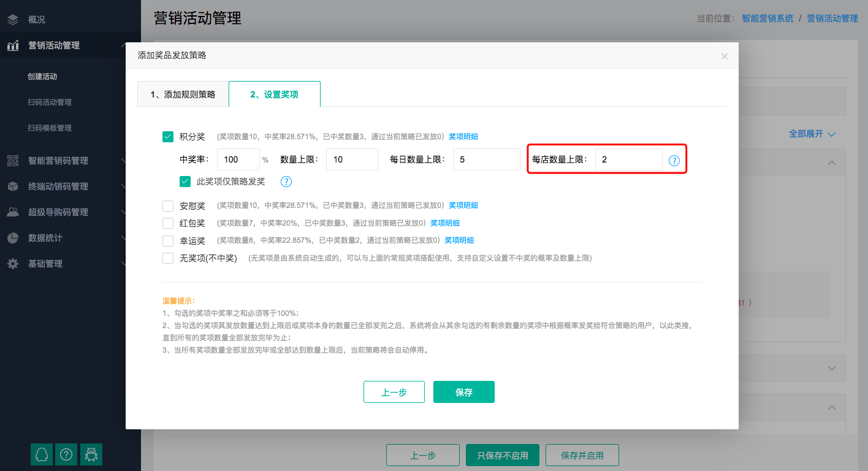Viewport: 868px width, 471px height.
Task: Select the 2、设置奖项 tab
Action: pyautogui.click(x=275, y=94)
